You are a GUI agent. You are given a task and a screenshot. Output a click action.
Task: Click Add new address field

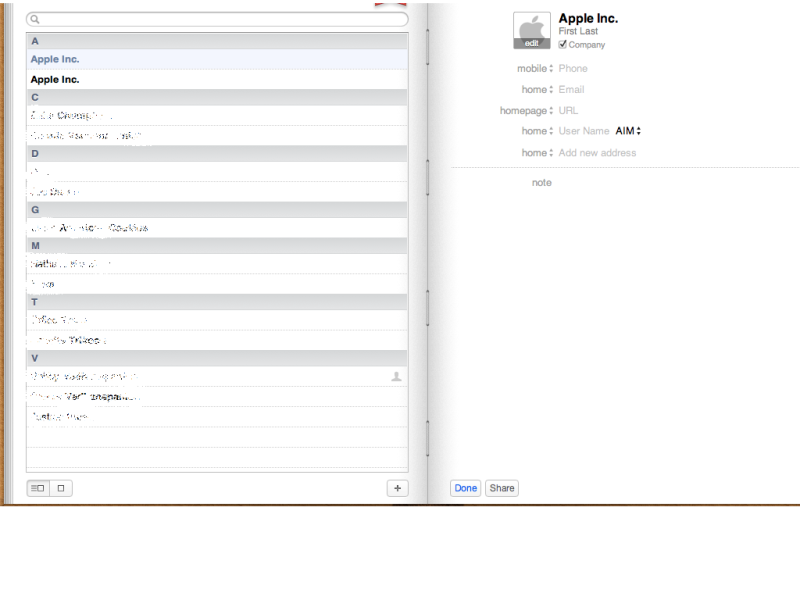[x=597, y=153]
